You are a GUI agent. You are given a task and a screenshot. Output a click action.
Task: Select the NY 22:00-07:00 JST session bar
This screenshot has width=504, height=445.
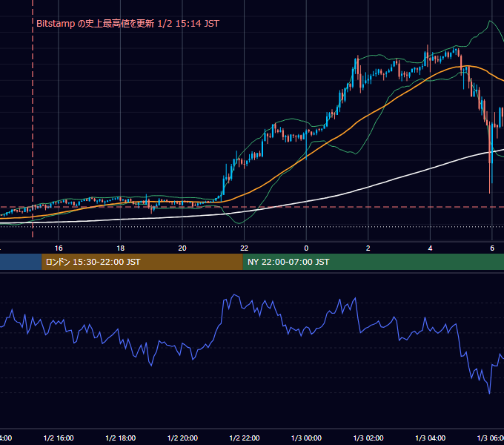(373, 262)
